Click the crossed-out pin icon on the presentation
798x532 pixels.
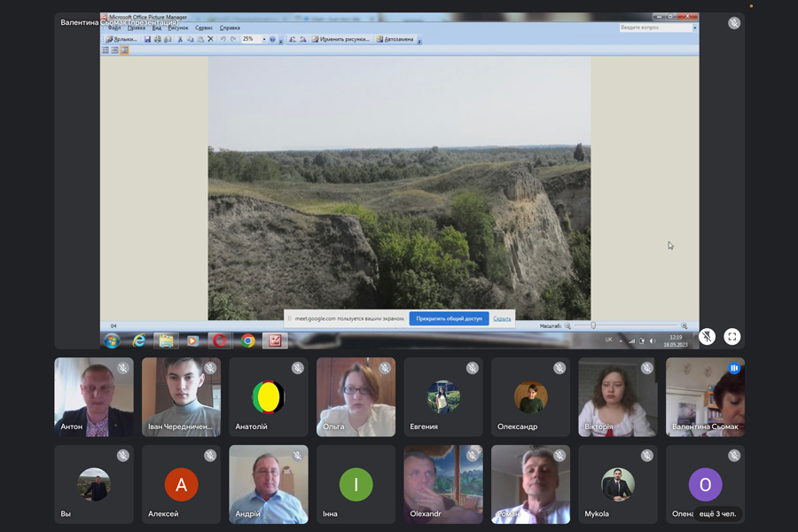coord(707,336)
